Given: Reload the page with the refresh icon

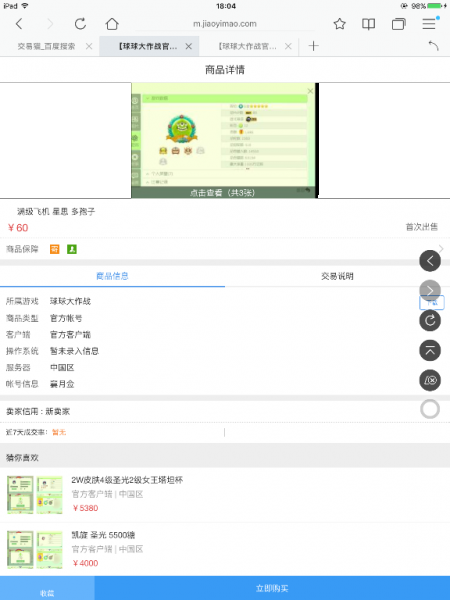Looking at the screenshot, I should (80, 24).
